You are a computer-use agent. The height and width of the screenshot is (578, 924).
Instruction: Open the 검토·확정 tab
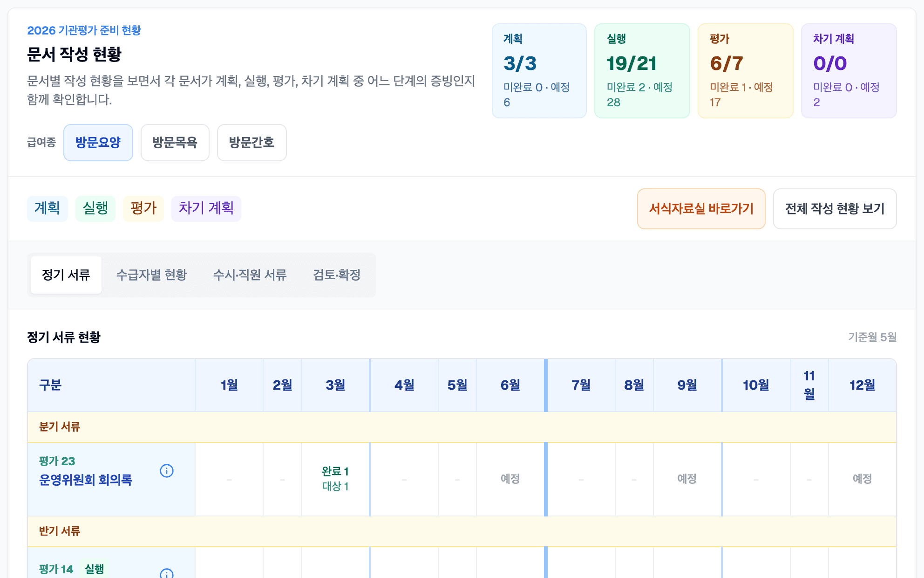[x=337, y=275]
